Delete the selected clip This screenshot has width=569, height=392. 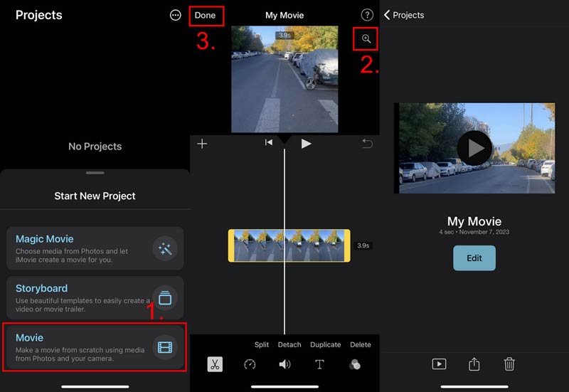(x=361, y=344)
